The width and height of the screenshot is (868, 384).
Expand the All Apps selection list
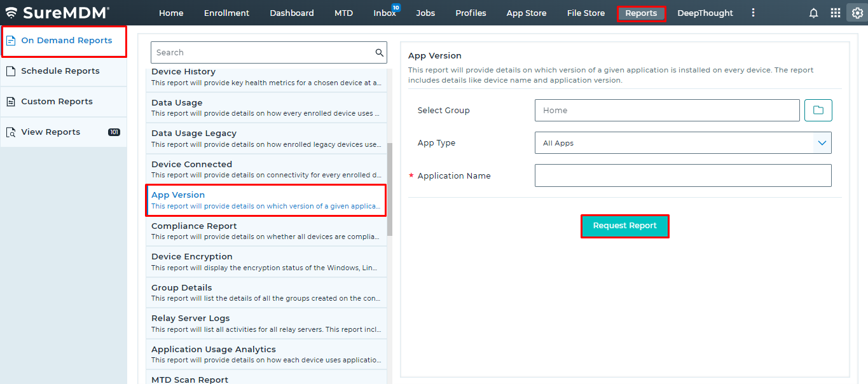pyautogui.click(x=821, y=142)
